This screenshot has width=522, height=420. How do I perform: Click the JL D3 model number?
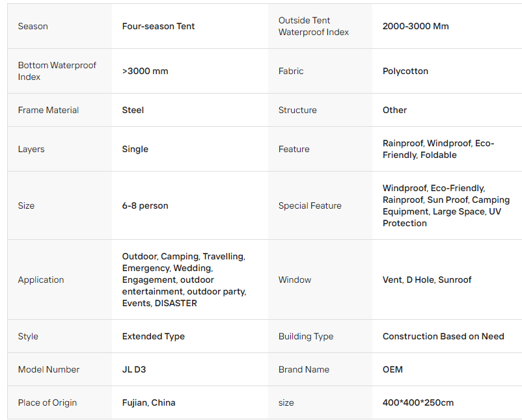(134, 370)
